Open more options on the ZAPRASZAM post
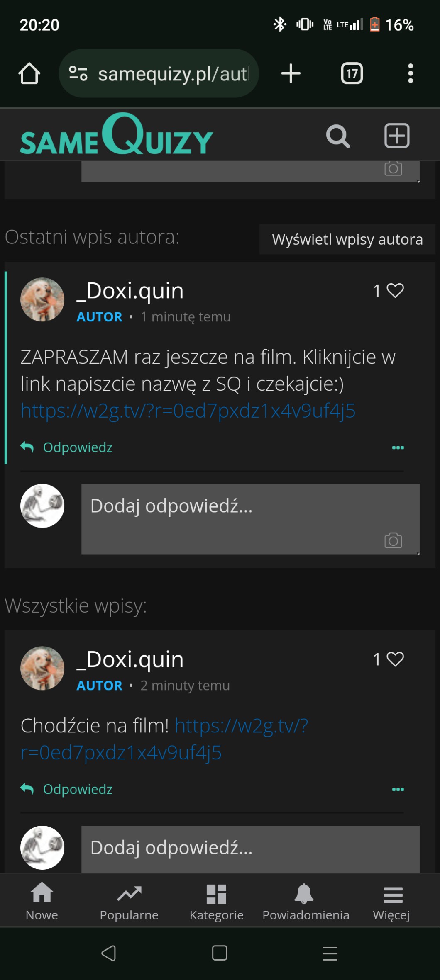This screenshot has height=980, width=440. pos(398,447)
